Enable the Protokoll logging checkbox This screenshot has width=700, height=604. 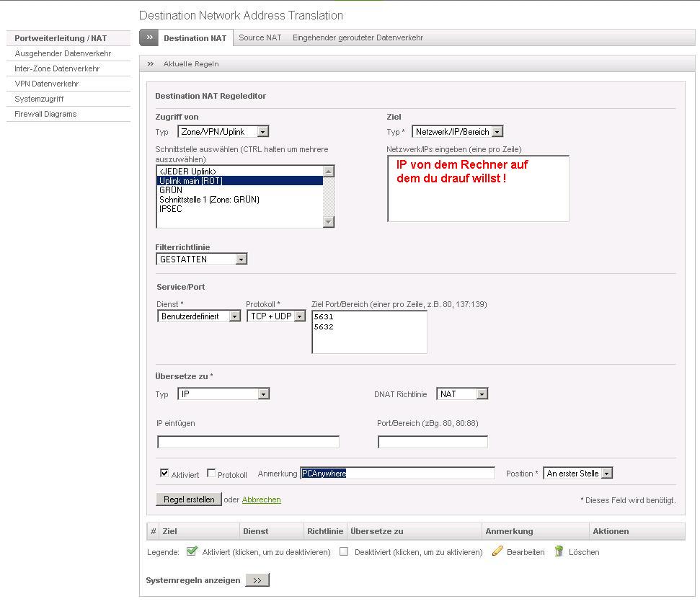pyautogui.click(x=211, y=474)
